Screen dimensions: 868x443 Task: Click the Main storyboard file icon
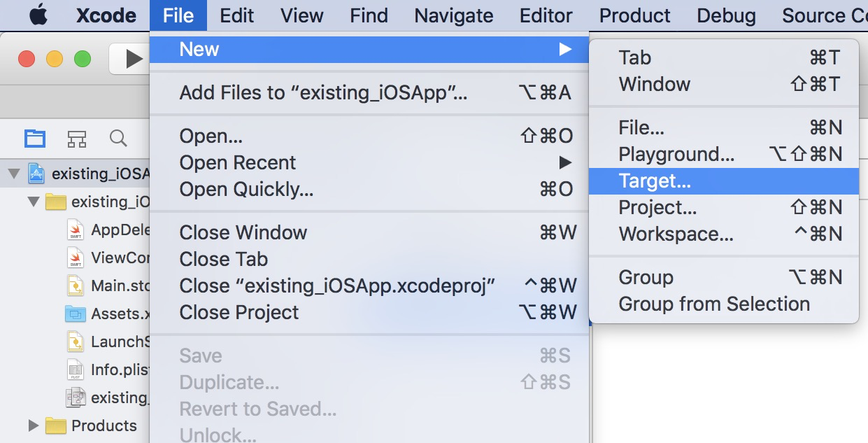(76, 286)
